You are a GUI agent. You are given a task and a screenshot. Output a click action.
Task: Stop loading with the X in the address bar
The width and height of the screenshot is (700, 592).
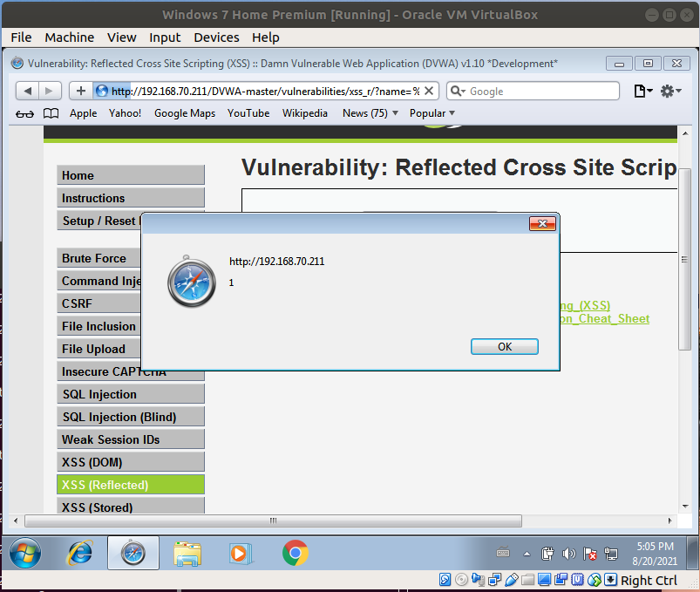(x=429, y=91)
